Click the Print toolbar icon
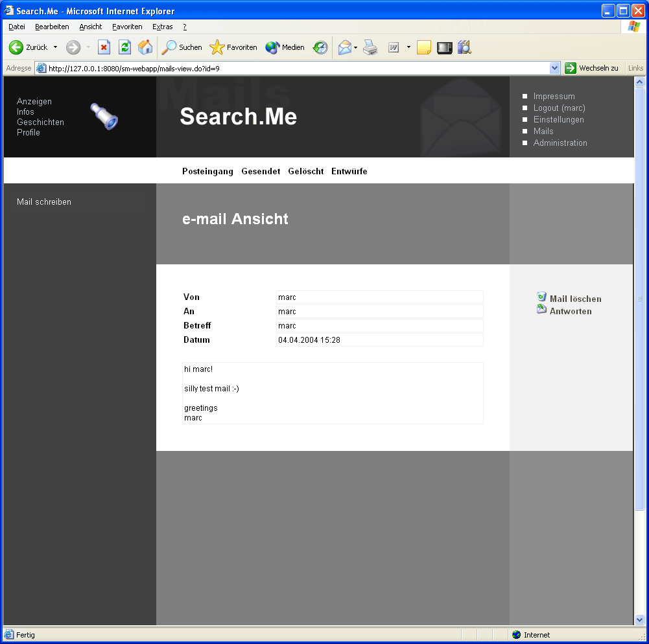The height and width of the screenshot is (644, 649). pos(370,47)
